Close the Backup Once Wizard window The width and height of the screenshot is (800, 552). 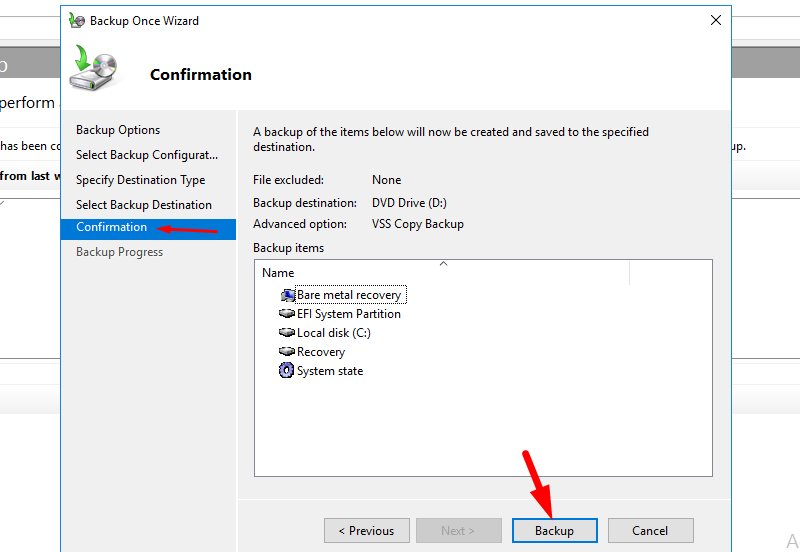click(x=716, y=20)
